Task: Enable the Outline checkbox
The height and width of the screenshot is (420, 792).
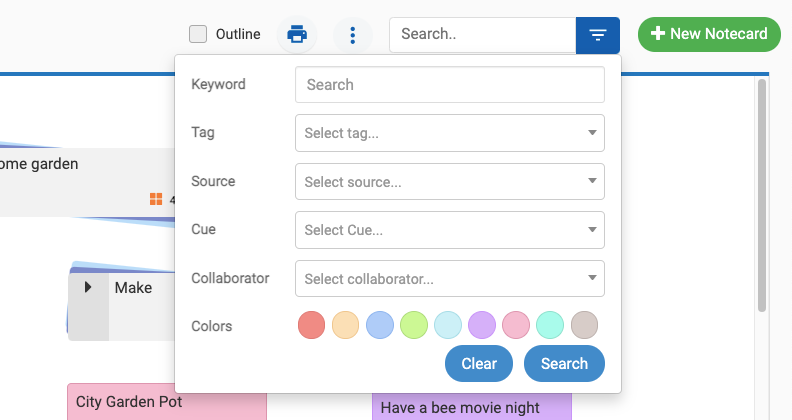Action: pyautogui.click(x=198, y=34)
